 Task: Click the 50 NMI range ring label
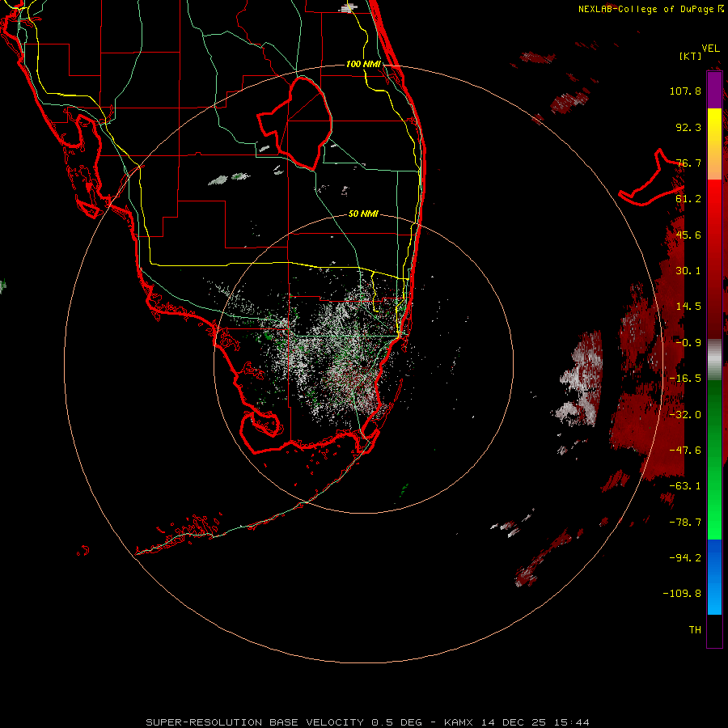coord(363,214)
